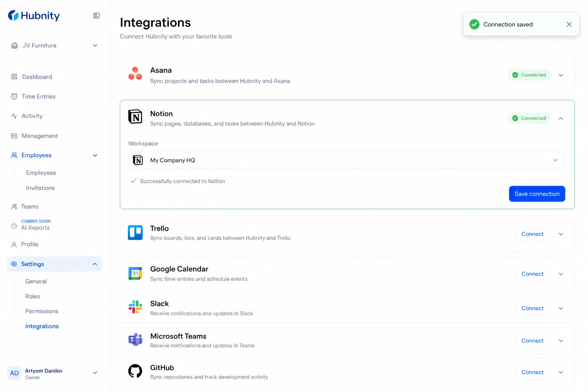Expand the Slack integration card
Image resolution: width=588 pixels, height=392 pixels.
click(x=561, y=308)
